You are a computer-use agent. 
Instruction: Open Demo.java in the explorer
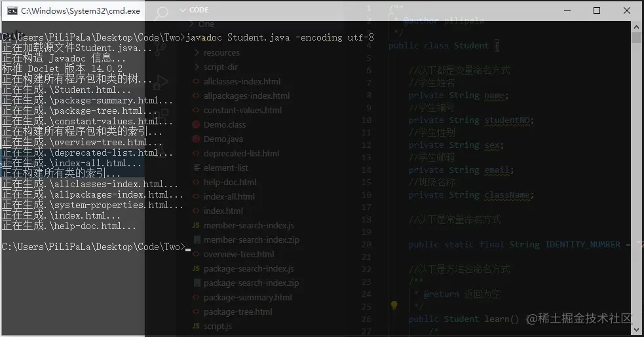218,139
